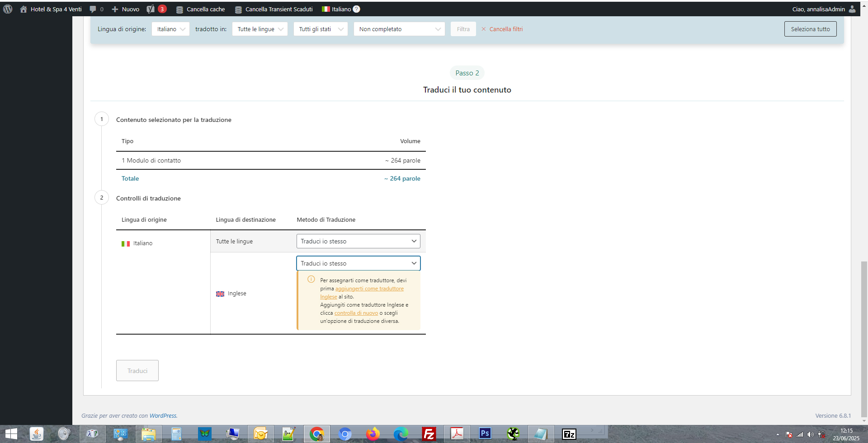Screen dimensions: 868x443
Task: Open Hotel & Spa 4 Venti site link
Action: (51, 9)
